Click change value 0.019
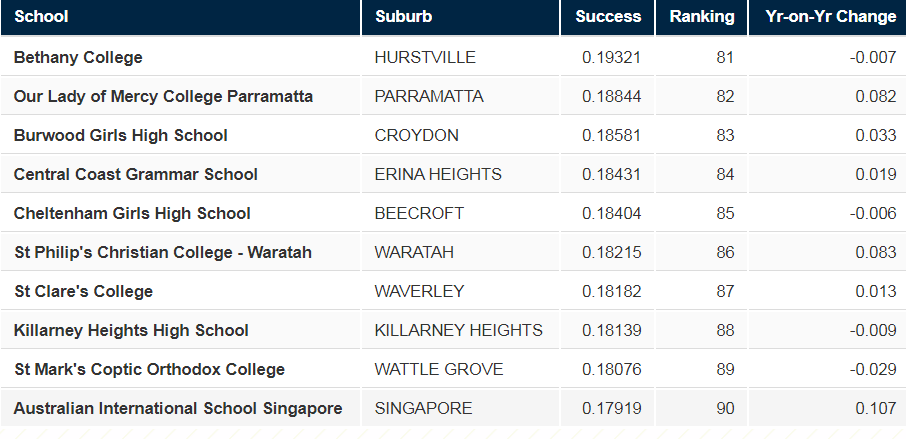Screen dimensions: 906x439 [876, 174]
